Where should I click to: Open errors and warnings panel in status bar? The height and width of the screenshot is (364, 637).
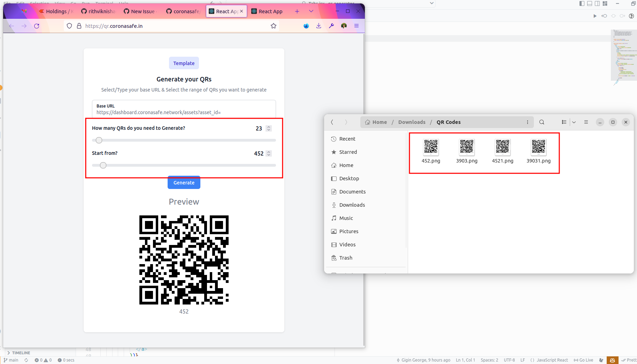[x=43, y=360]
